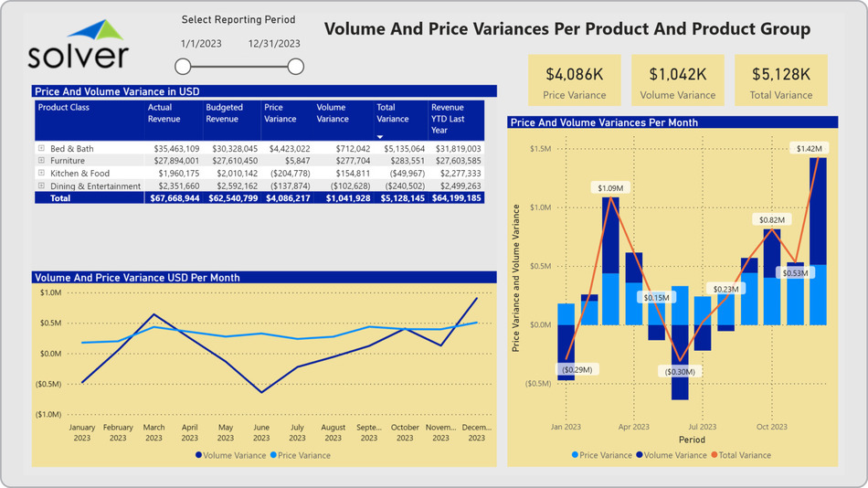Click the Product Class column header

tap(63, 108)
